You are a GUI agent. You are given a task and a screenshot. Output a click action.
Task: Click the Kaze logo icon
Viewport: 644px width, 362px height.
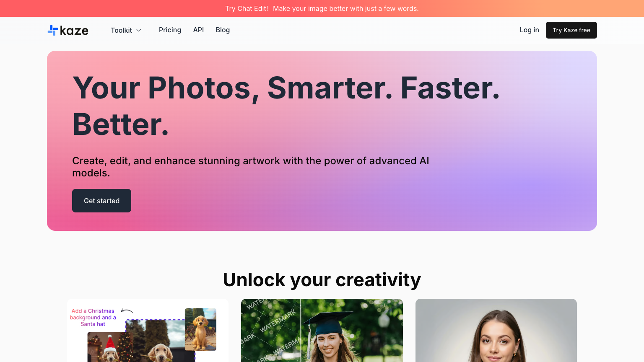(52, 30)
